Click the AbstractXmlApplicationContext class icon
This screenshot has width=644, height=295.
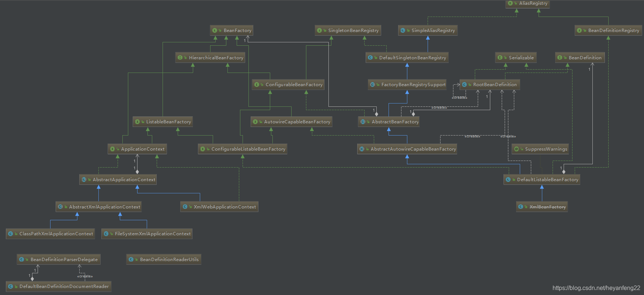(60, 207)
